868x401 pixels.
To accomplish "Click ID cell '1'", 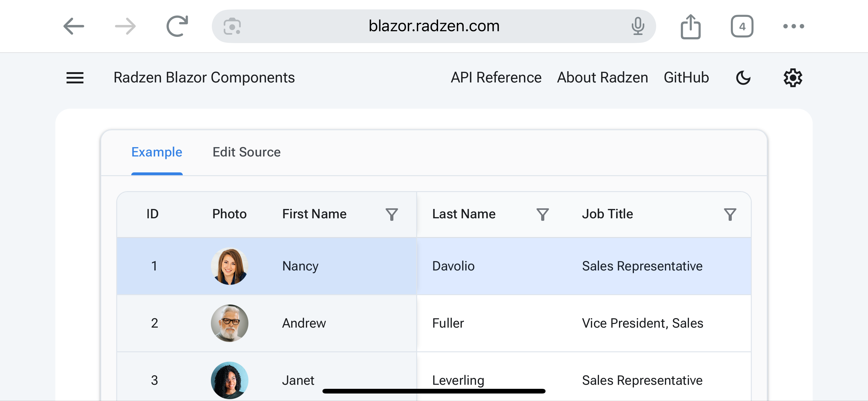I will (154, 266).
